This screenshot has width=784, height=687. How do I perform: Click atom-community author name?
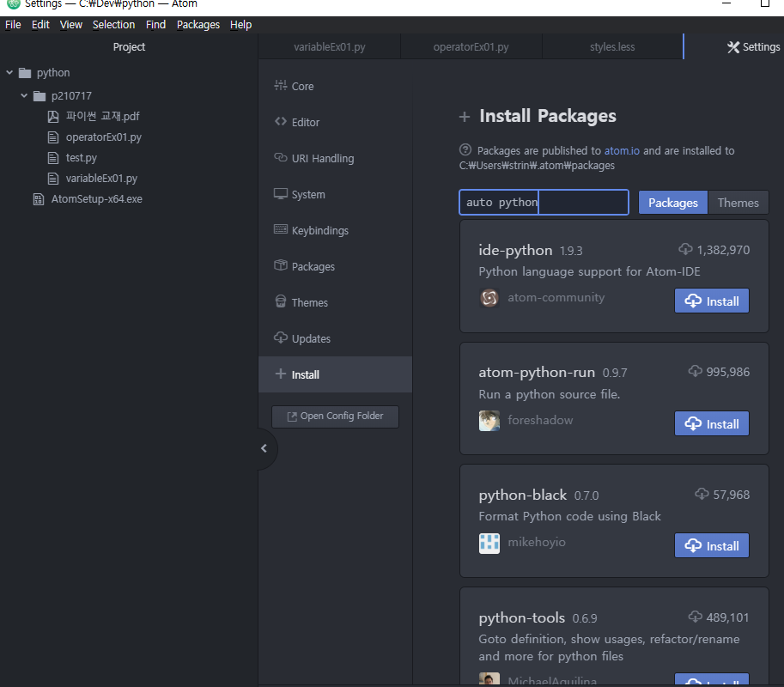pos(556,297)
